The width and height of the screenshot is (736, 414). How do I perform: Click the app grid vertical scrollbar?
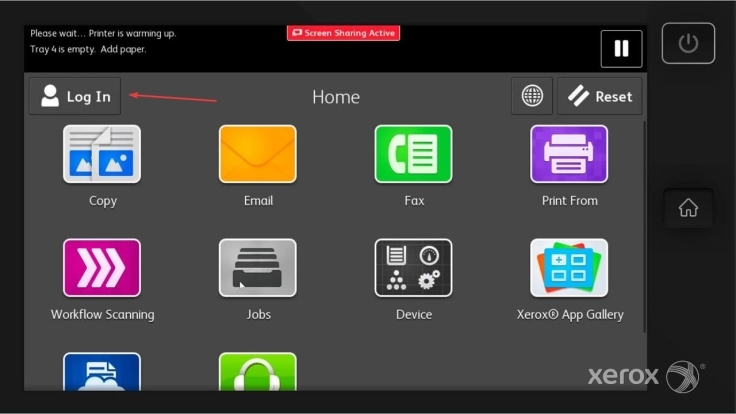[645, 200]
